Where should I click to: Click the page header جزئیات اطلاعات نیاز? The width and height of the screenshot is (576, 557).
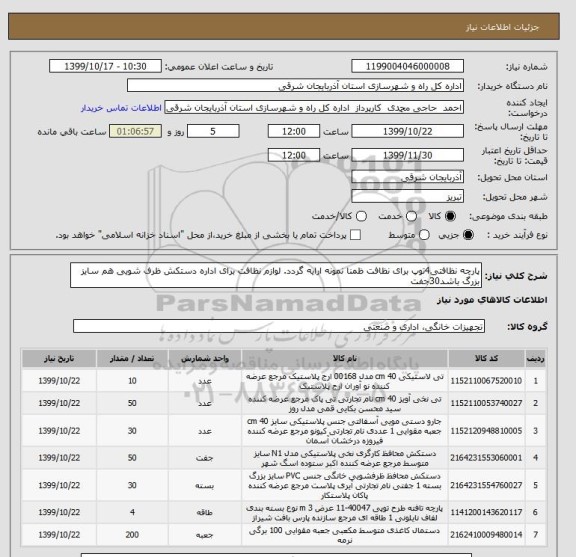tap(502, 28)
